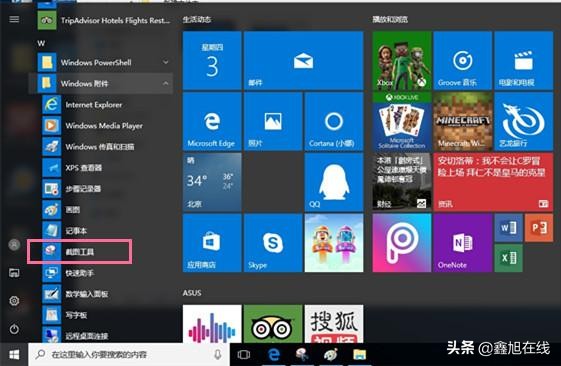Open the Microsoft Edge tile
The height and width of the screenshot is (366, 561).
[x=212, y=122]
